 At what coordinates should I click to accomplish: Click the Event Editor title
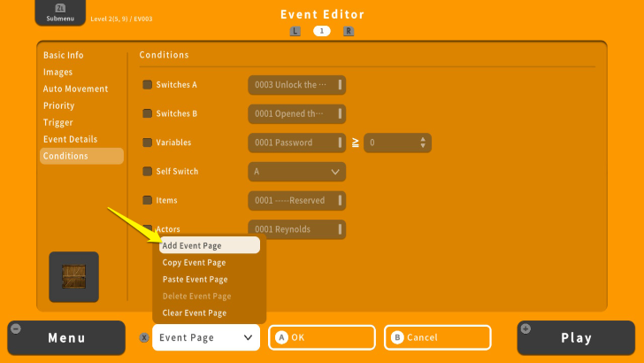(x=322, y=14)
